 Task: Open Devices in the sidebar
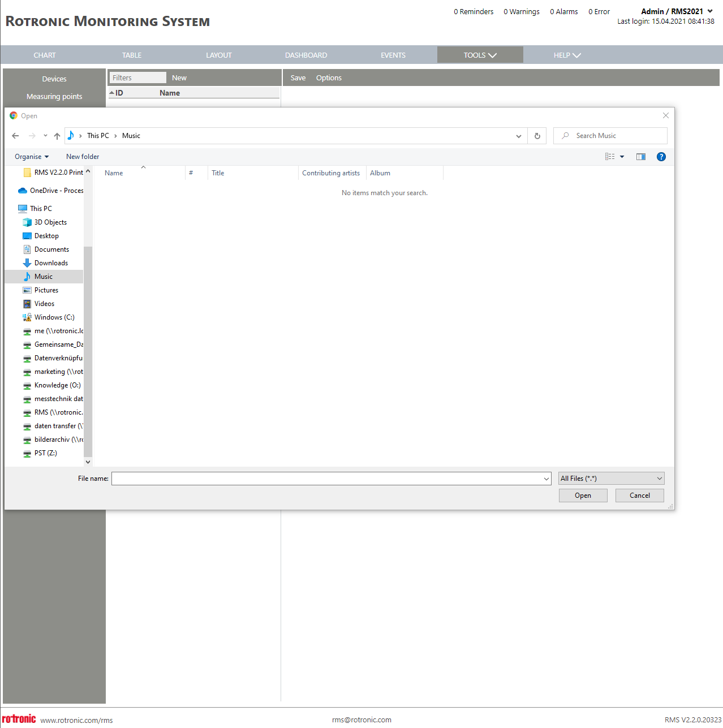click(54, 79)
